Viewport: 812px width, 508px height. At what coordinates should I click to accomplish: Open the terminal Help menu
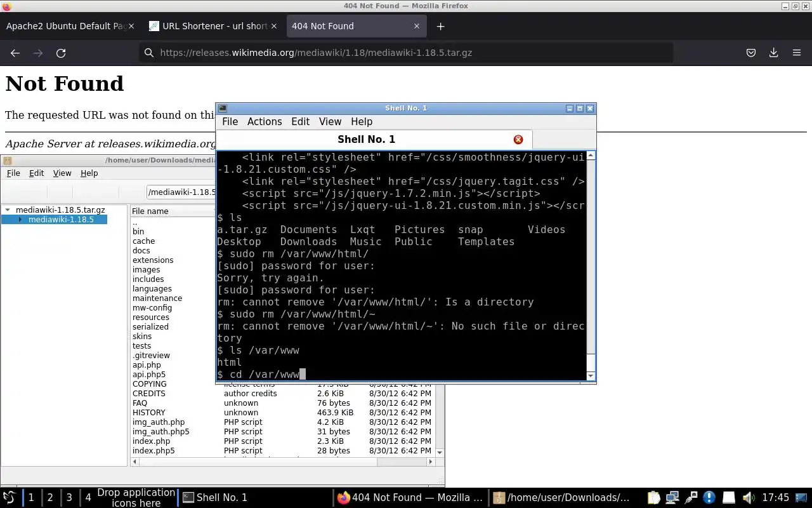tap(362, 122)
